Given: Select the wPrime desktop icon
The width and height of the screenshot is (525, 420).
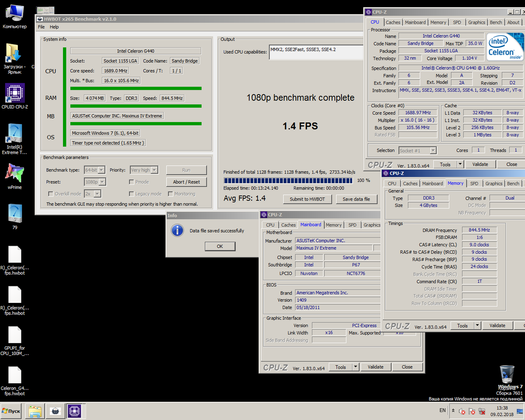Looking at the screenshot, I should click(15, 177).
